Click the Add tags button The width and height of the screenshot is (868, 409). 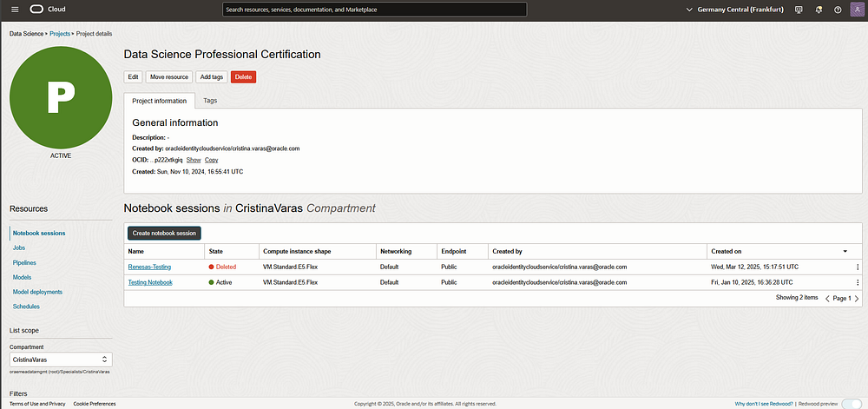(212, 77)
